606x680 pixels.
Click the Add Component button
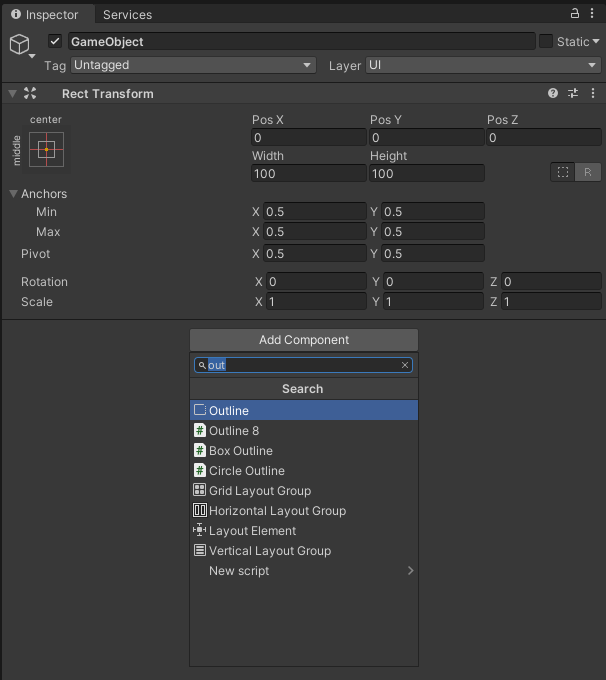click(x=304, y=340)
